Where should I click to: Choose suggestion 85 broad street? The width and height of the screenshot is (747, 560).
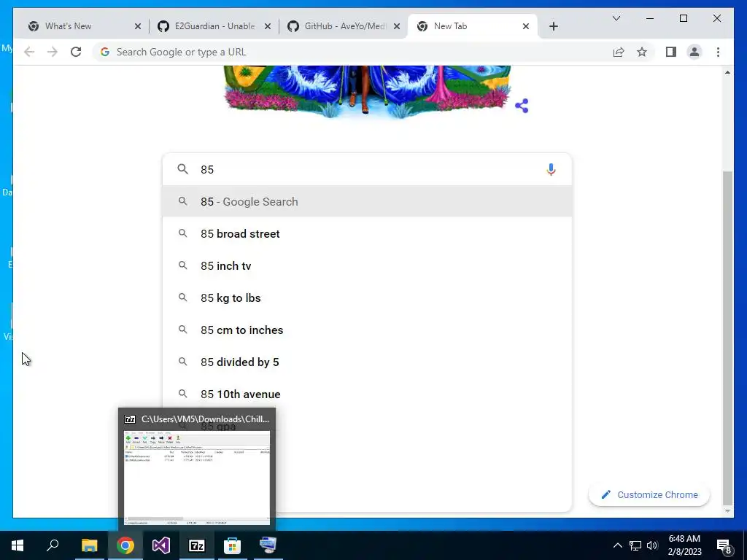pos(367,234)
